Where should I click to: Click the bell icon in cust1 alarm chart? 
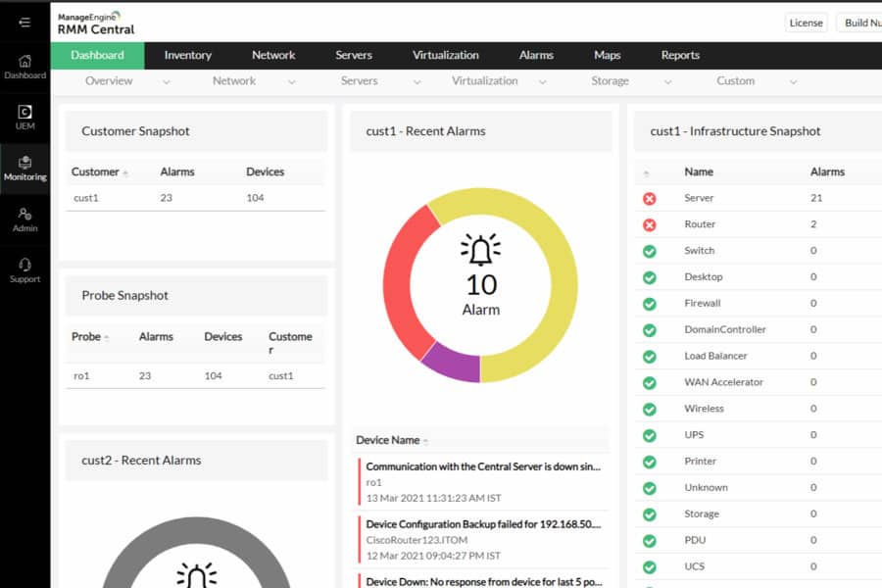pyautogui.click(x=480, y=249)
